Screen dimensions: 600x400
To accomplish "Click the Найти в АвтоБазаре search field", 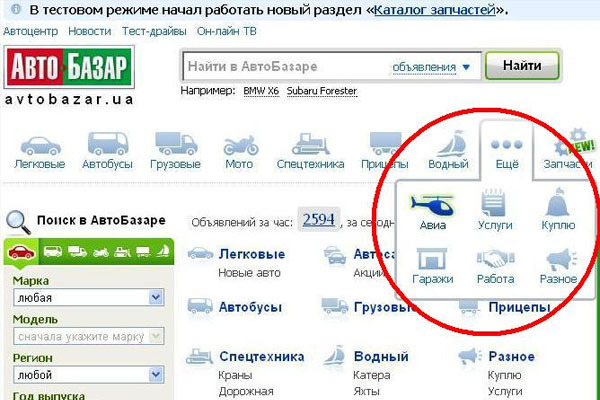I will pos(285,68).
